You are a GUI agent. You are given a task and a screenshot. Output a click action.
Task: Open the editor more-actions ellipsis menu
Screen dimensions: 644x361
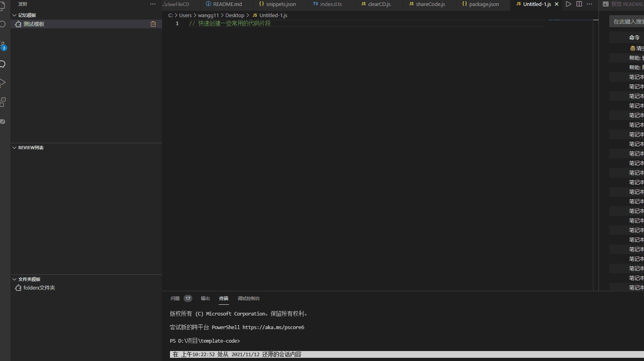[x=589, y=4]
